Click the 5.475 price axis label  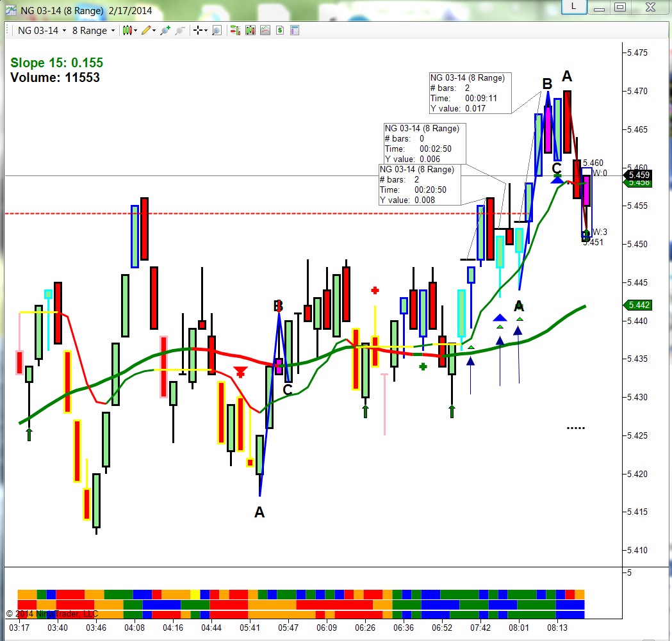click(637, 53)
